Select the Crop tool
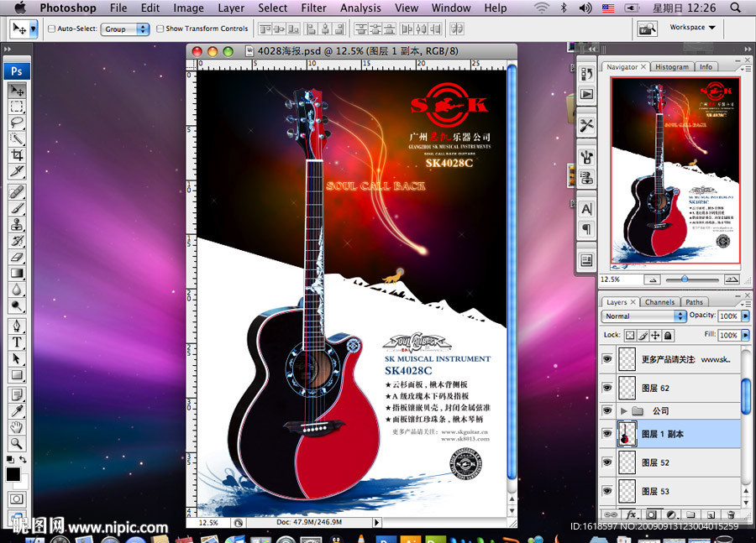 (17, 155)
